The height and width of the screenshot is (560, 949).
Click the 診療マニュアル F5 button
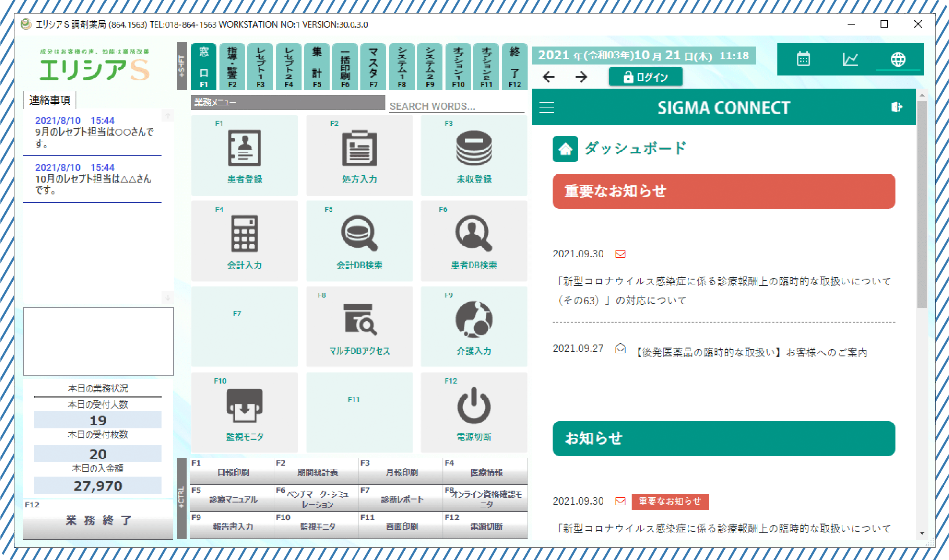[x=232, y=498]
